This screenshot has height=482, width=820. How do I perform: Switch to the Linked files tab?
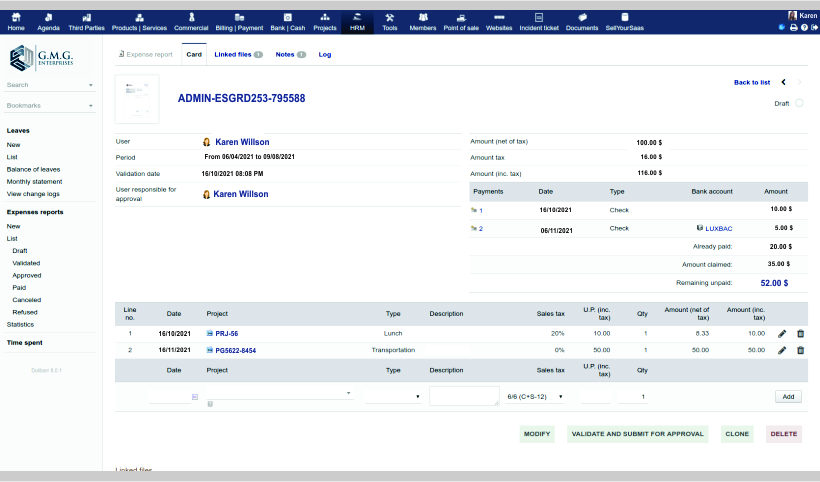237,54
